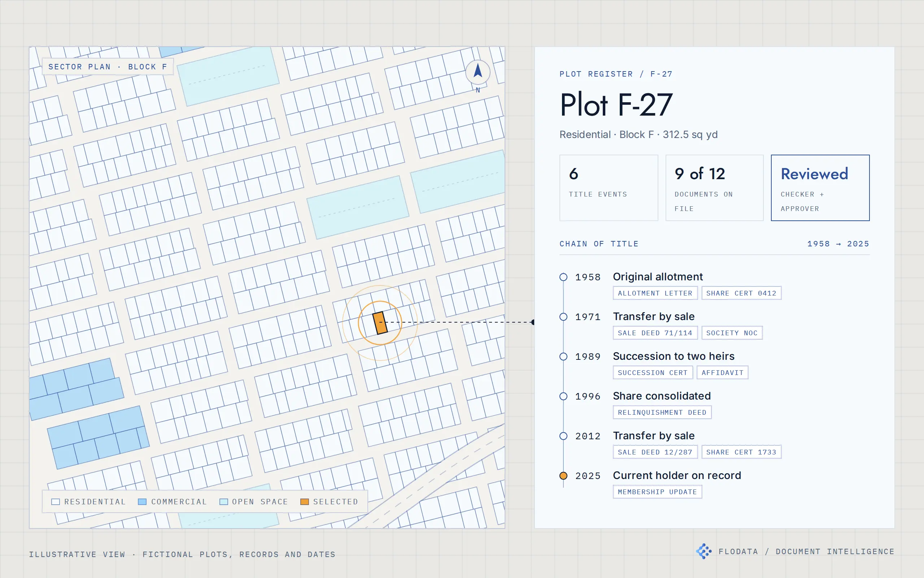The height and width of the screenshot is (578, 924).
Task: Click the 1958 → 2025 range label
Action: coord(838,244)
